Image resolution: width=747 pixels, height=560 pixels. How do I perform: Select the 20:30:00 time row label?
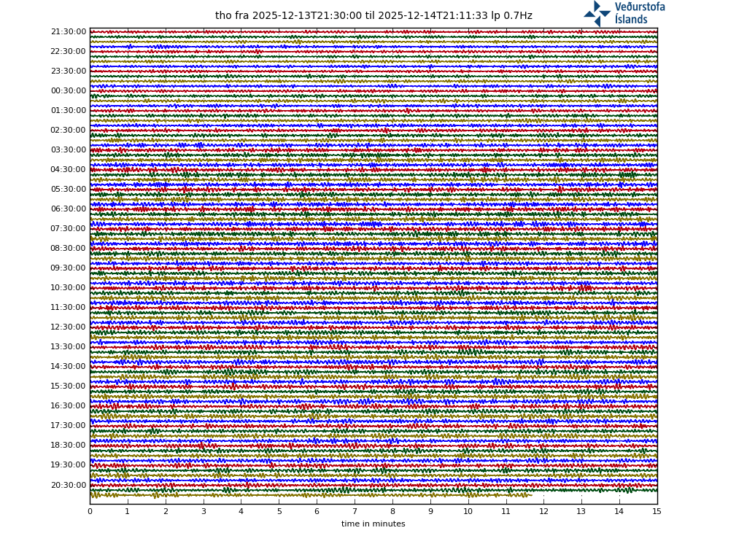(69, 486)
